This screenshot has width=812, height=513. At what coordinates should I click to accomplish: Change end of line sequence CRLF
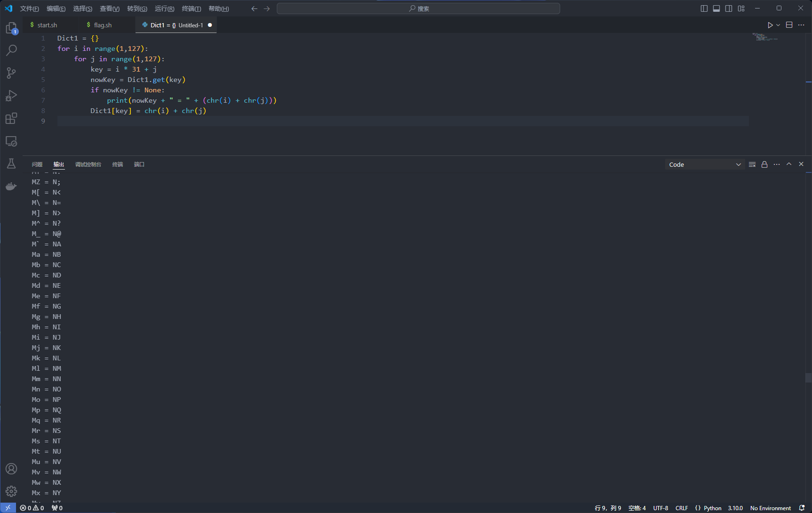[682, 508]
